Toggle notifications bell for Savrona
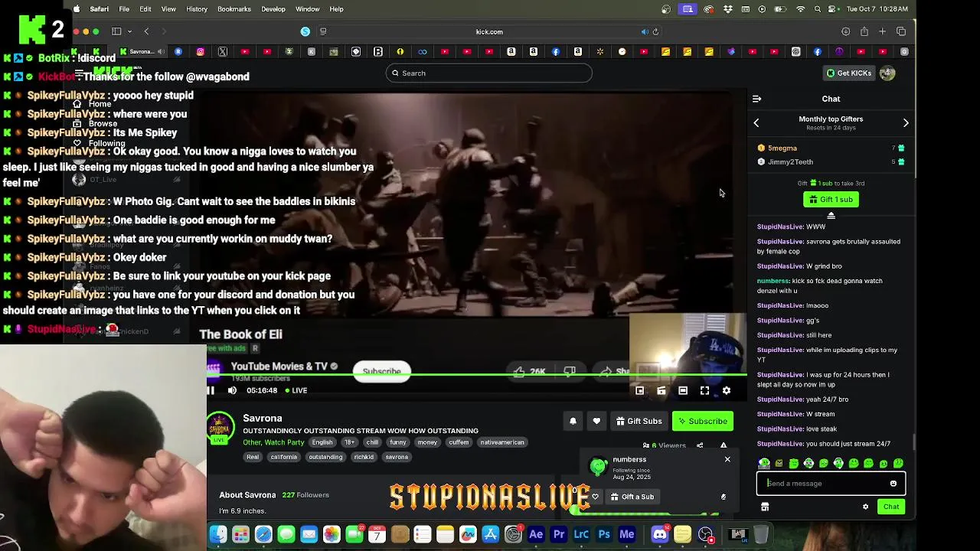This screenshot has width=980, height=551. (x=573, y=421)
